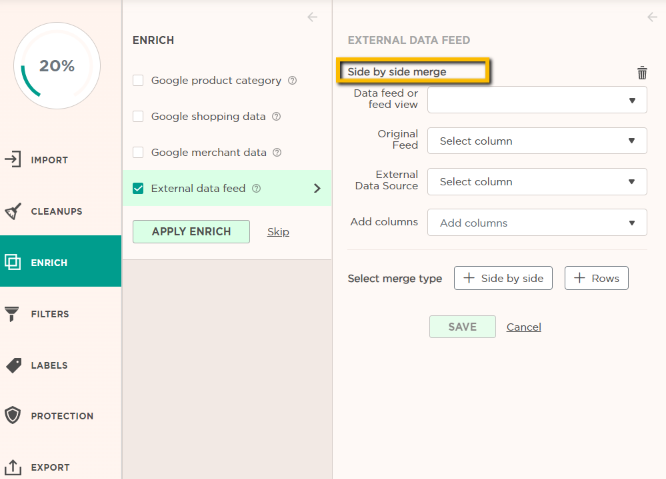666x479 pixels.
Task: Collapse Enrich panel with back arrow
Action: [312, 17]
